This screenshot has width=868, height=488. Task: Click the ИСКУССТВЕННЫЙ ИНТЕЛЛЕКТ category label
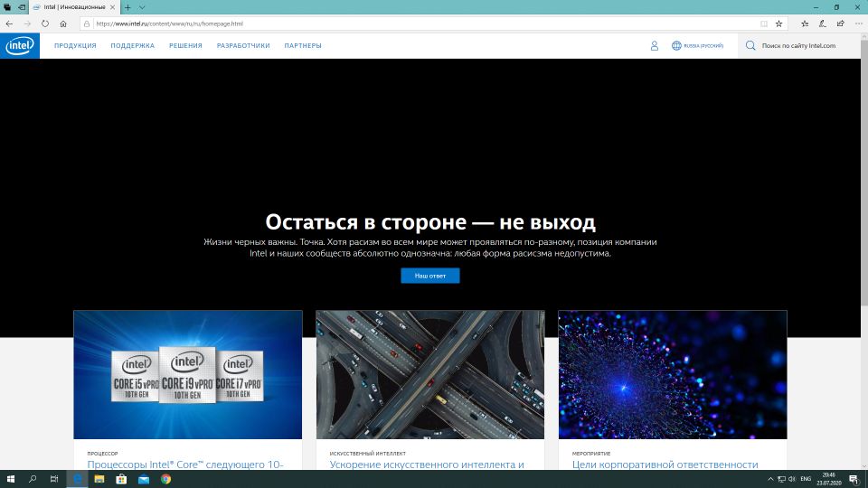[368, 453]
